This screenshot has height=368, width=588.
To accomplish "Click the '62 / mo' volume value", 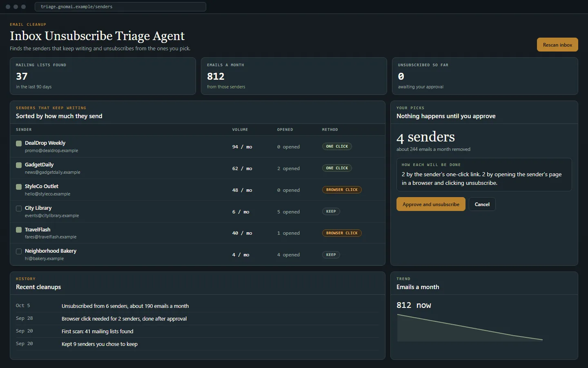I will pyautogui.click(x=242, y=168).
